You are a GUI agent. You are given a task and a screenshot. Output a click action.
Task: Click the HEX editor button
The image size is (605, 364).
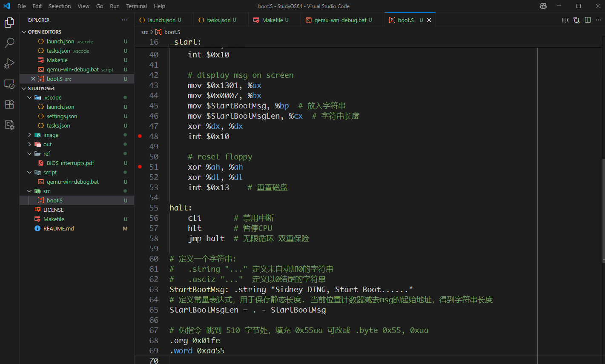coord(565,20)
